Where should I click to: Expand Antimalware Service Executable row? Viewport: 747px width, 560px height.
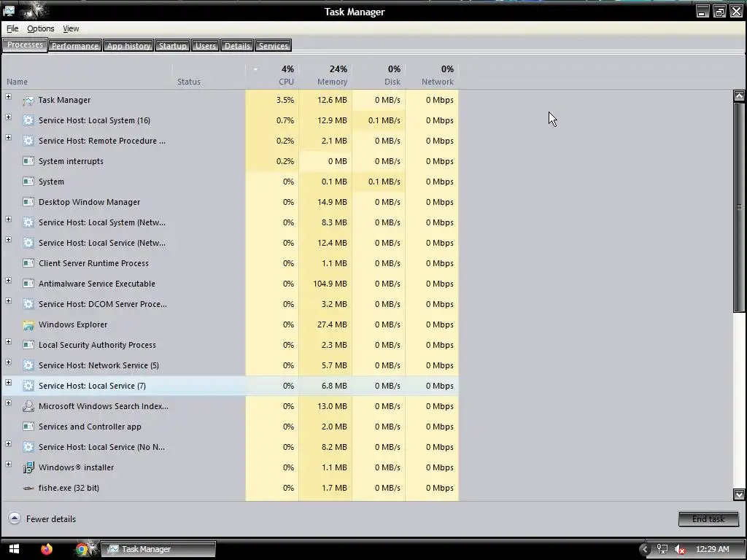(9, 281)
